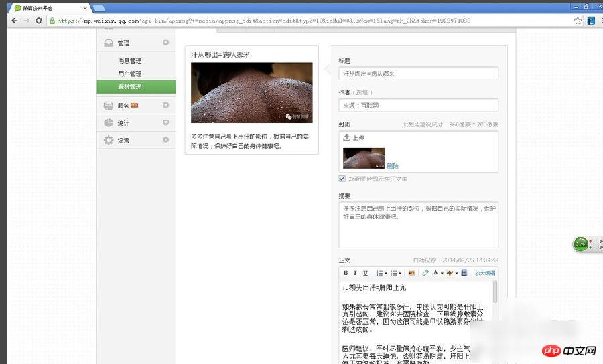Apply italic formatting in the editor

pyautogui.click(x=355, y=273)
